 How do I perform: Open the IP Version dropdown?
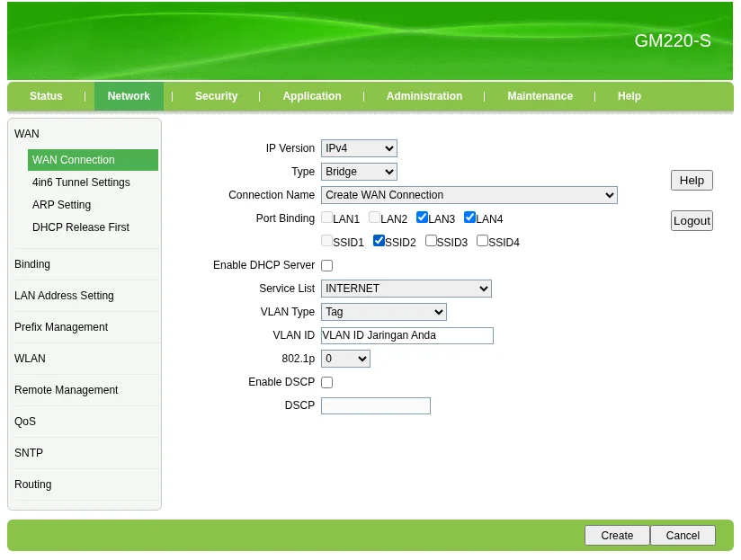[359, 148]
